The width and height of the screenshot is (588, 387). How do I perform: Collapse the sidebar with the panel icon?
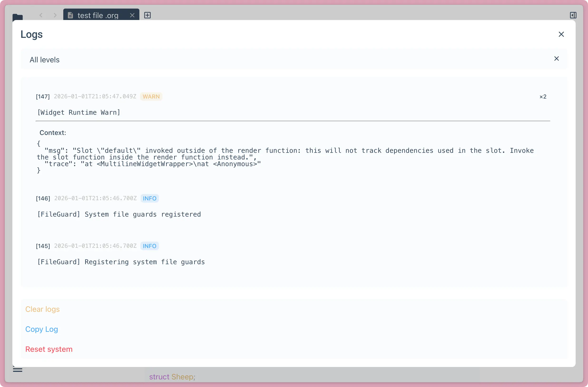pyautogui.click(x=573, y=15)
